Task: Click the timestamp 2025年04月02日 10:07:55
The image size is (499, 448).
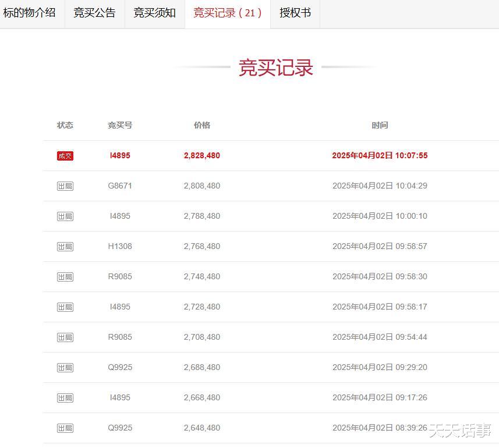Action: click(x=380, y=155)
